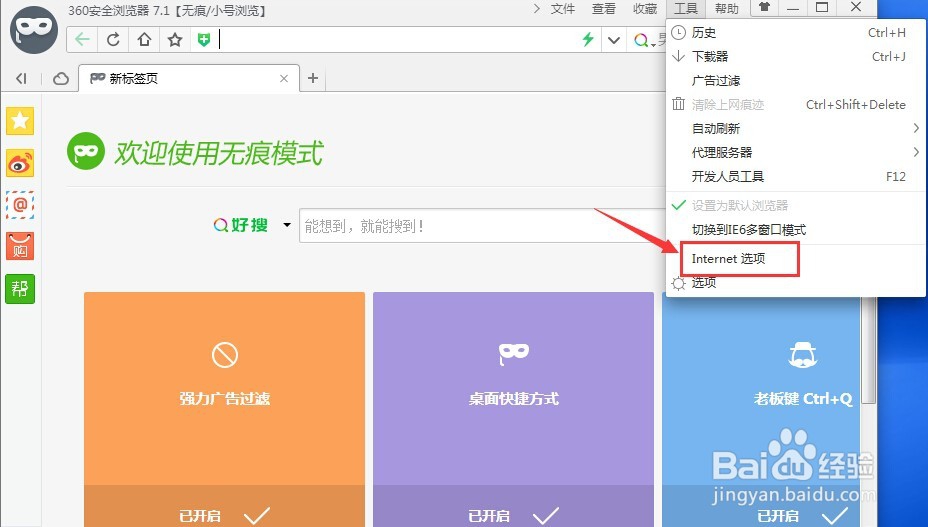Screen dimensions: 928x527
Task: Bookmark the page with the star icon
Action: point(175,40)
